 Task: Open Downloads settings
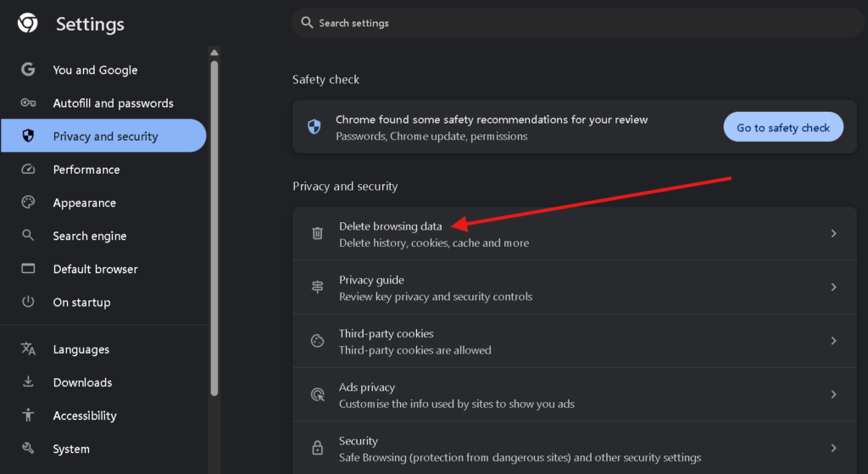(103, 382)
